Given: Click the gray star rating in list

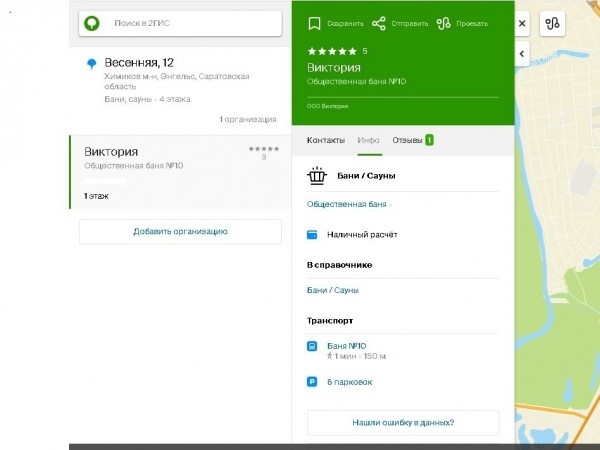Looking at the screenshot, I should point(264,149).
